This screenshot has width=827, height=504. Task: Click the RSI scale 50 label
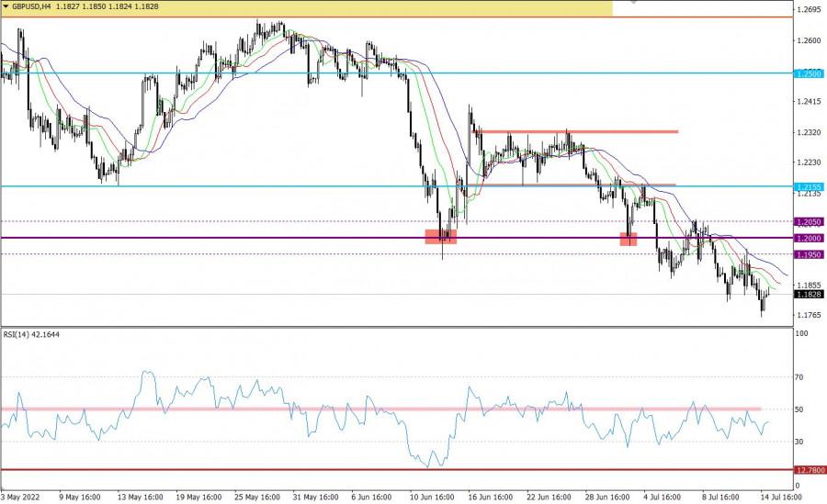coord(799,409)
